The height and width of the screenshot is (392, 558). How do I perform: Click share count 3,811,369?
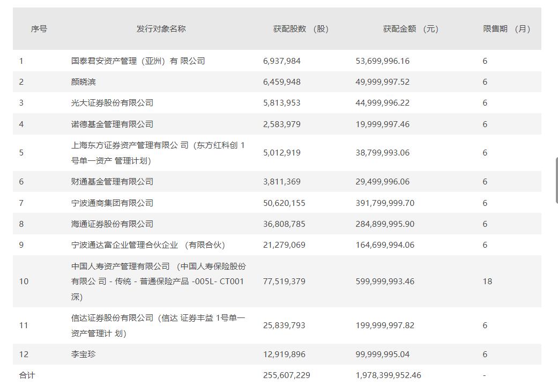(282, 182)
